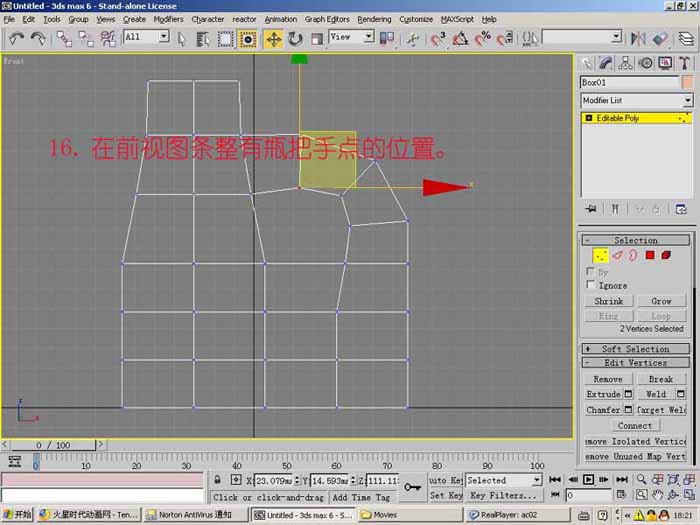
Task: Click the Mirror Selected Objects icon
Action: tap(638, 39)
